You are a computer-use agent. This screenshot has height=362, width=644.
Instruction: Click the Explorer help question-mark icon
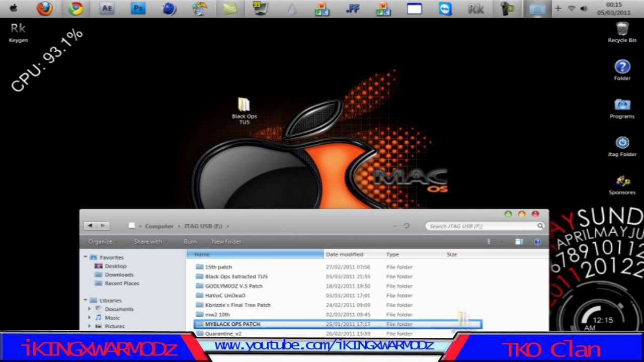pos(537,242)
